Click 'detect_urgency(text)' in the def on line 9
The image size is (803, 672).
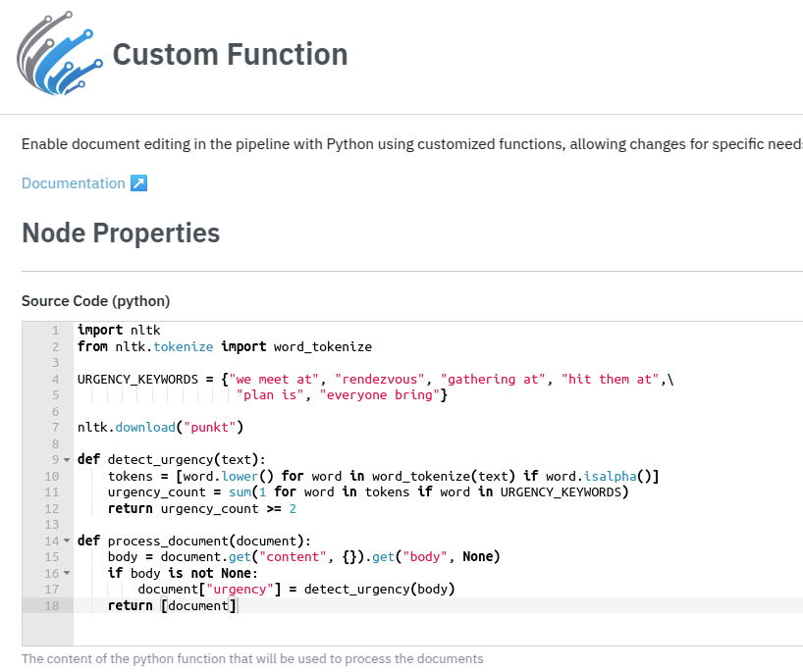tap(183, 459)
